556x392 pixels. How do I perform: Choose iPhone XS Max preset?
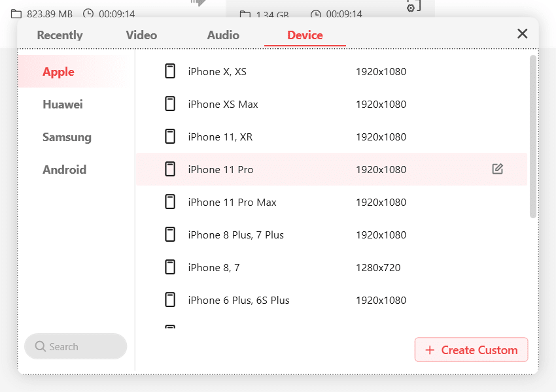click(332, 104)
